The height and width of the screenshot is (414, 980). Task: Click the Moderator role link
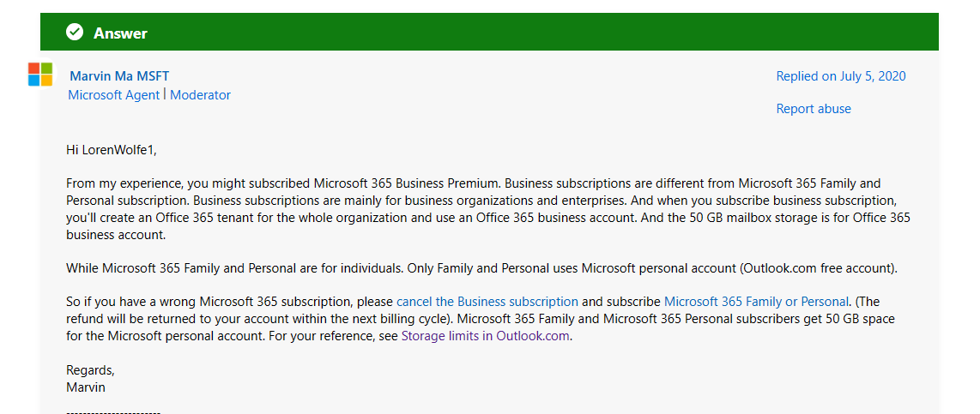click(200, 95)
